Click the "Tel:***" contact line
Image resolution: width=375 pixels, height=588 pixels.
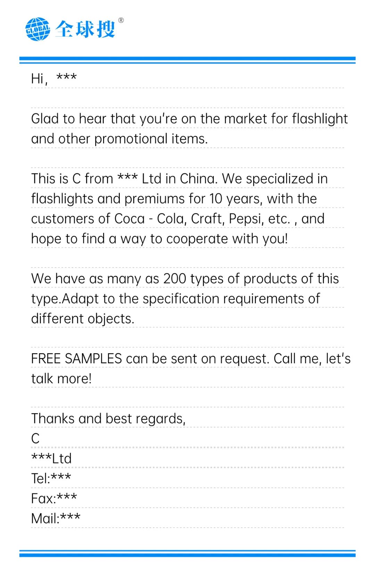[x=51, y=479]
